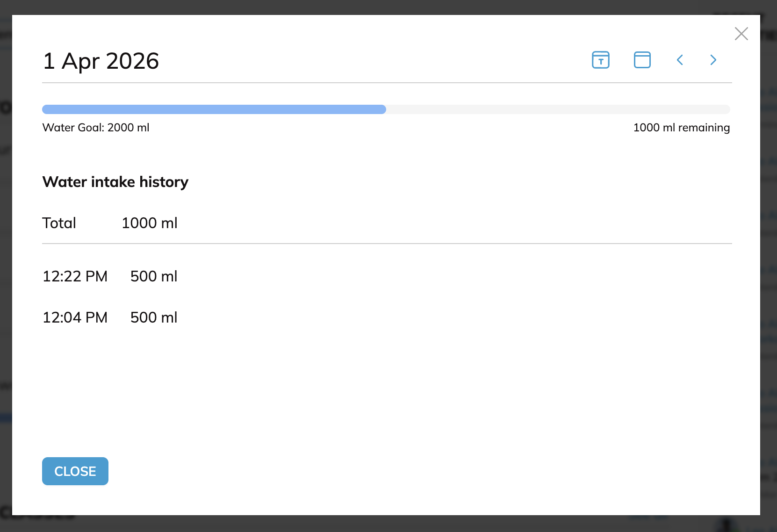Click the Water intake history heading

point(115,182)
